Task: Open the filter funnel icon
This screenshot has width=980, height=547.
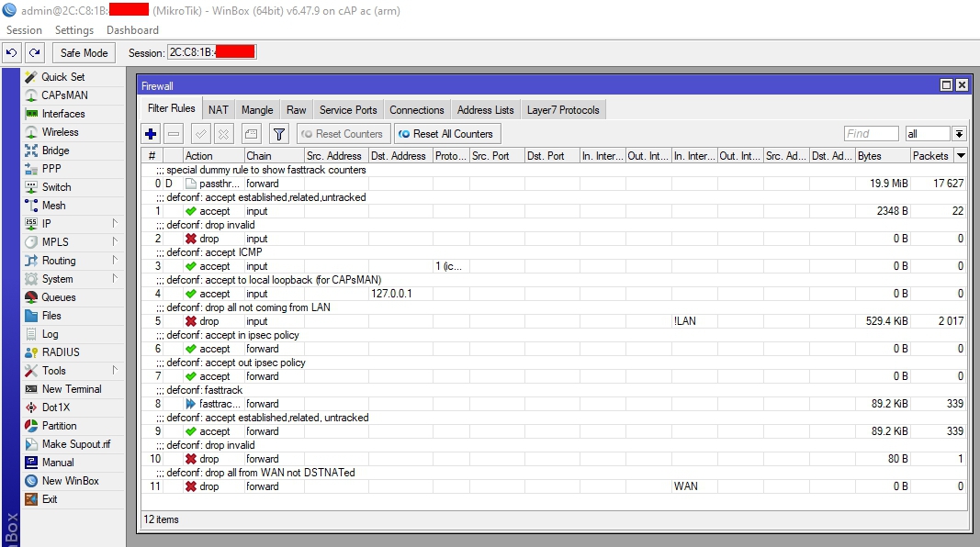Action: click(x=278, y=134)
